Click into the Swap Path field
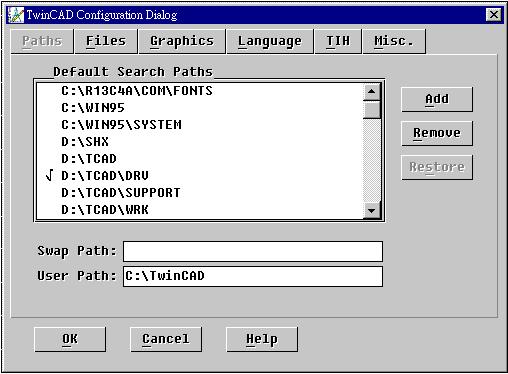508x374 pixels. click(253, 252)
